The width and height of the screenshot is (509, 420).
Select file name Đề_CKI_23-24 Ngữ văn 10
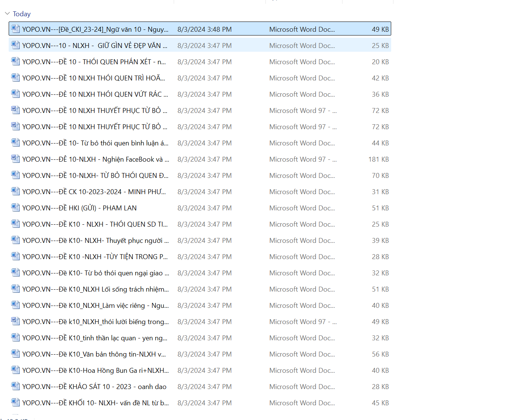click(95, 29)
